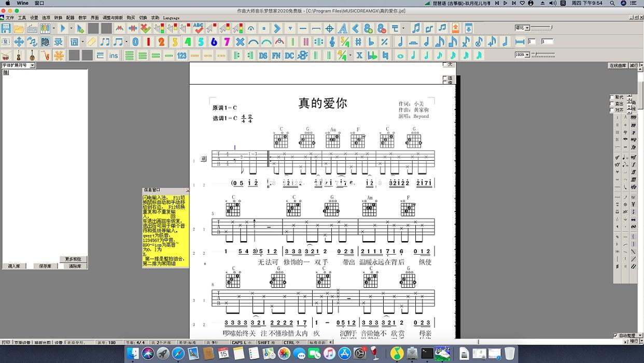This screenshot has width=644, height=363.
Task: Click the FN repeat sign icon
Action: click(276, 55)
